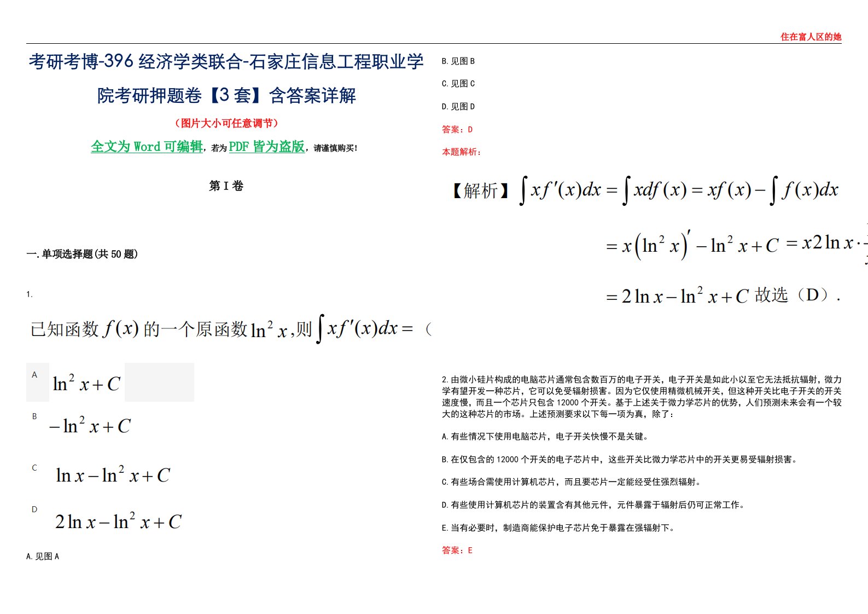Image resolution: width=868 pixels, height=614 pixels.
Task: Click option 'D.有些使用计算机芯片的装置含有其他元件'
Action: (594, 505)
